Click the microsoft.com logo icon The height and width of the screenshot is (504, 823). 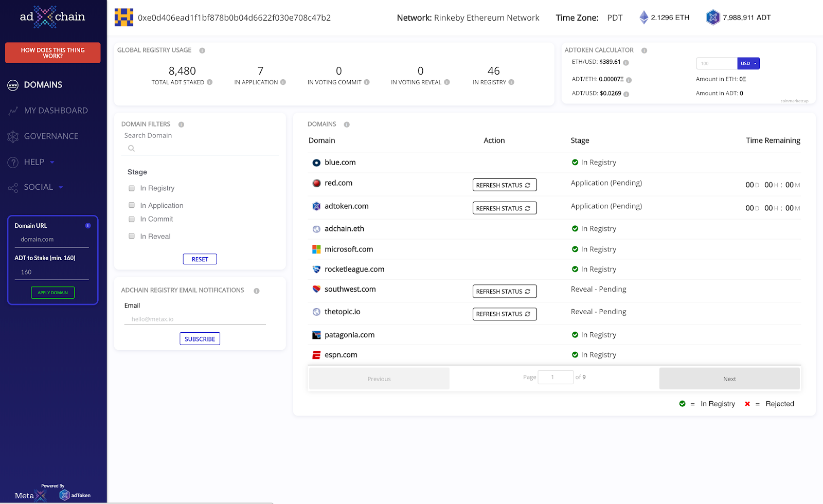[316, 249]
